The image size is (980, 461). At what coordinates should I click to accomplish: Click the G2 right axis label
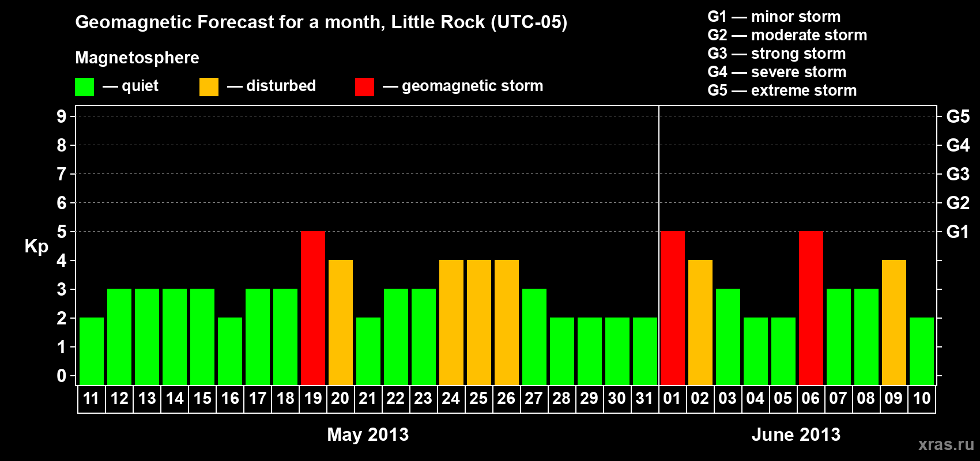(x=958, y=203)
